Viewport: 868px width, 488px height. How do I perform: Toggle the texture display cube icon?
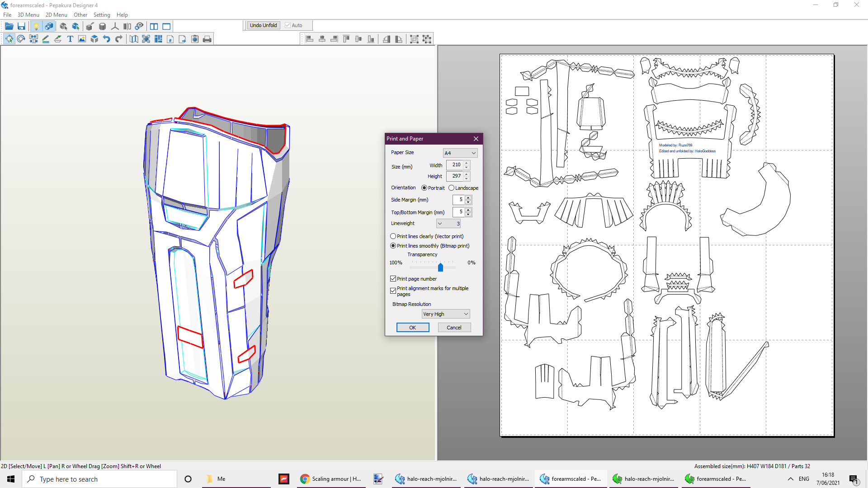49,26
